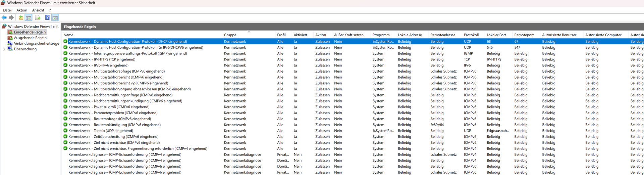The height and width of the screenshot is (175, 644).
Task: Select Verbindungssicherheitsregeln in the tree
Action: [37, 43]
